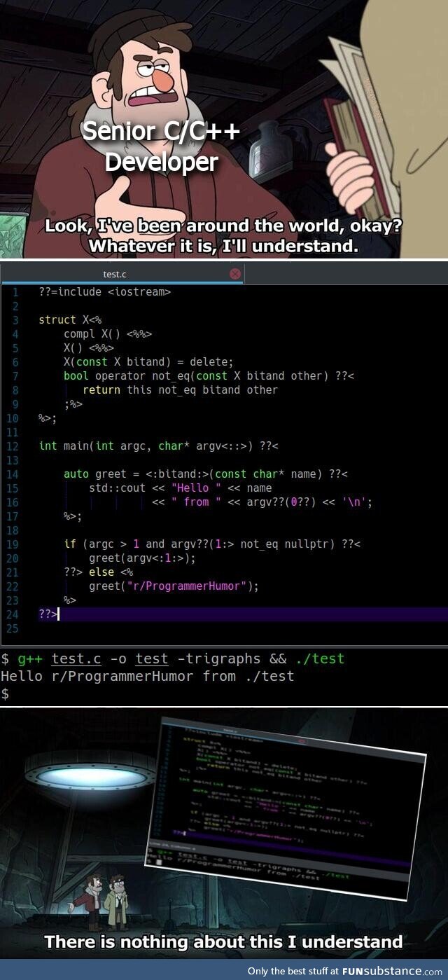Click the terminal 'g++ test.c -o test -trigraphs' command
The image size is (448, 980).
173,658
